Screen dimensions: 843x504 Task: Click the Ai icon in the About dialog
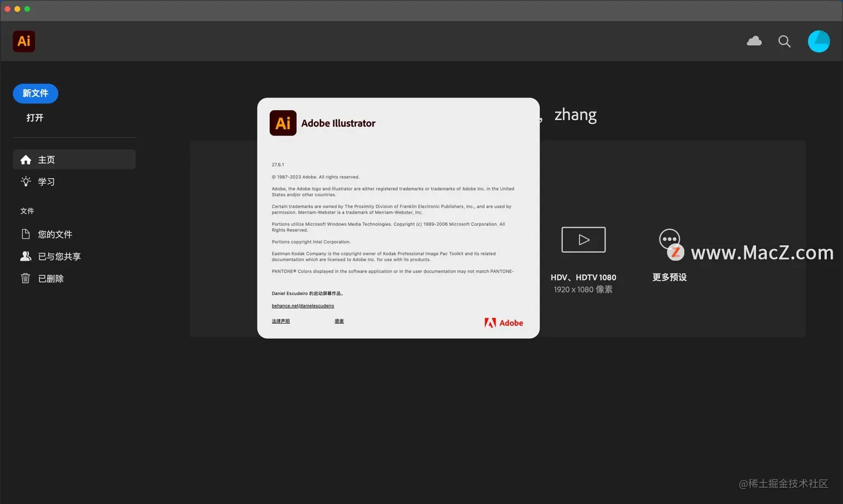click(x=283, y=123)
